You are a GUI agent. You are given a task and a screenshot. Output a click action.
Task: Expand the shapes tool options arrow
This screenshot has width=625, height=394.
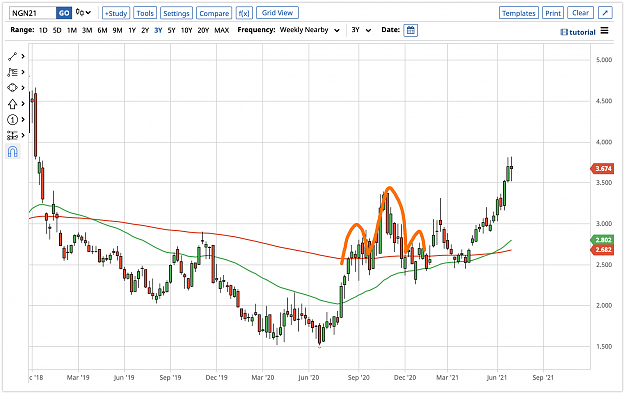[x=23, y=88]
